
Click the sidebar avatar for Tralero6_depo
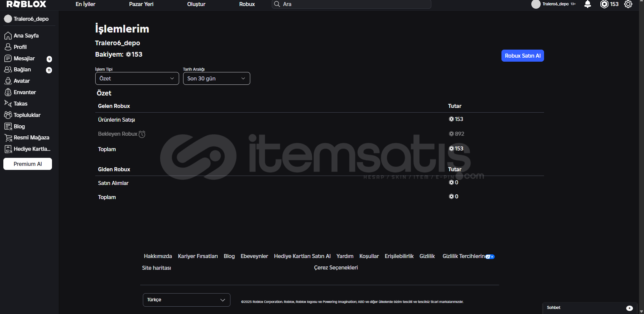pyautogui.click(x=8, y=19)
